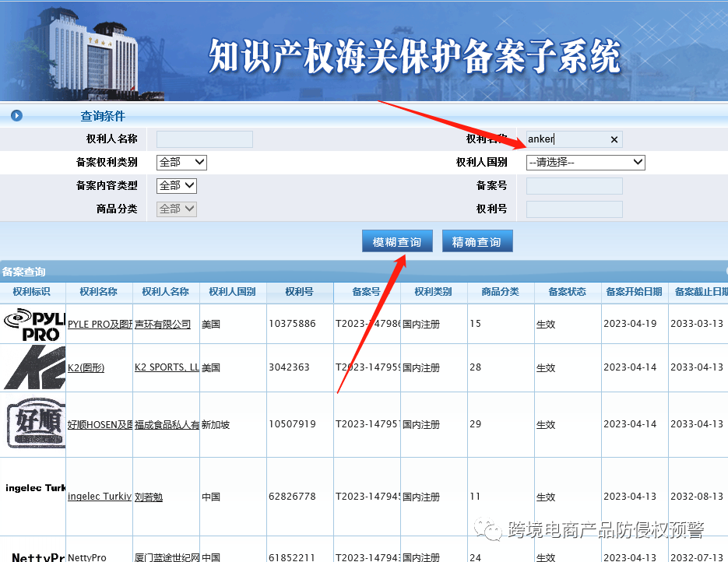The height and width of the screenshot is (562, 728).
Task: Click the 权利类别 column header
Action: (x=433, y=292)
